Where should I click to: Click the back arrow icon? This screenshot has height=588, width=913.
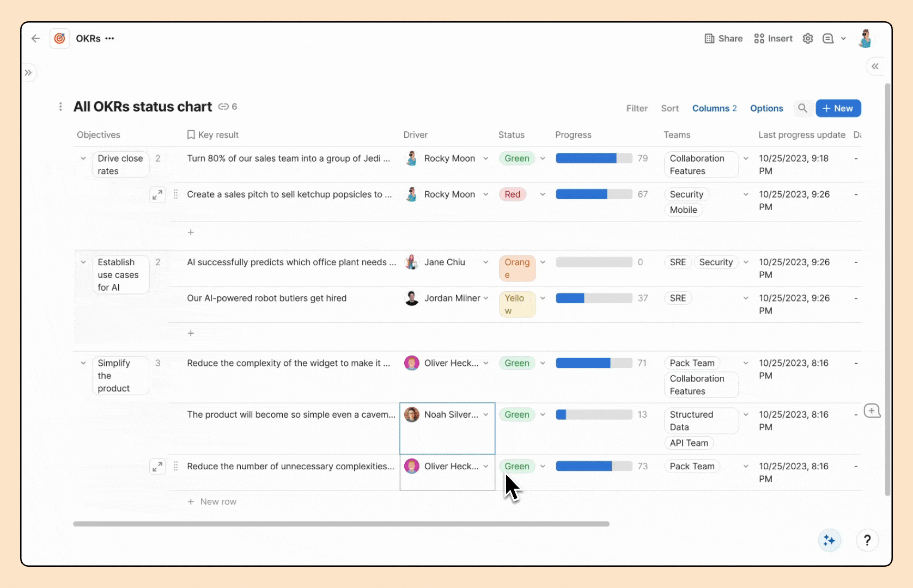(x=36, y=39)
